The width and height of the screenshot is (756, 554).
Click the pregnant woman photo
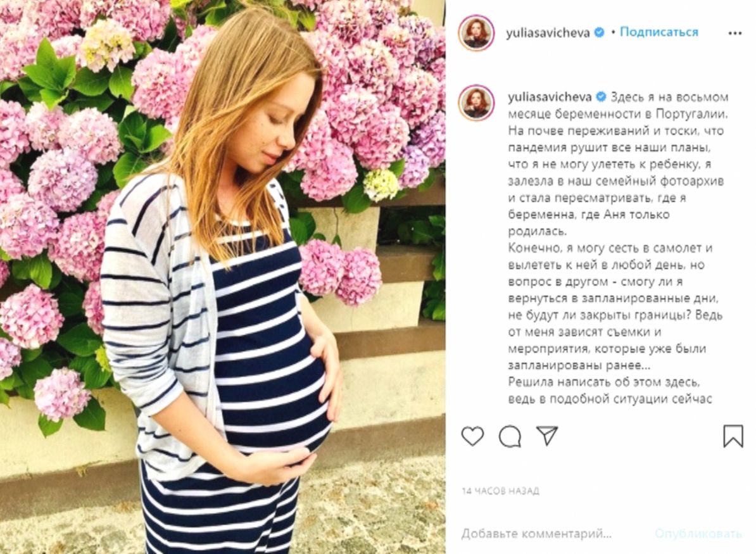coord(222,277)
